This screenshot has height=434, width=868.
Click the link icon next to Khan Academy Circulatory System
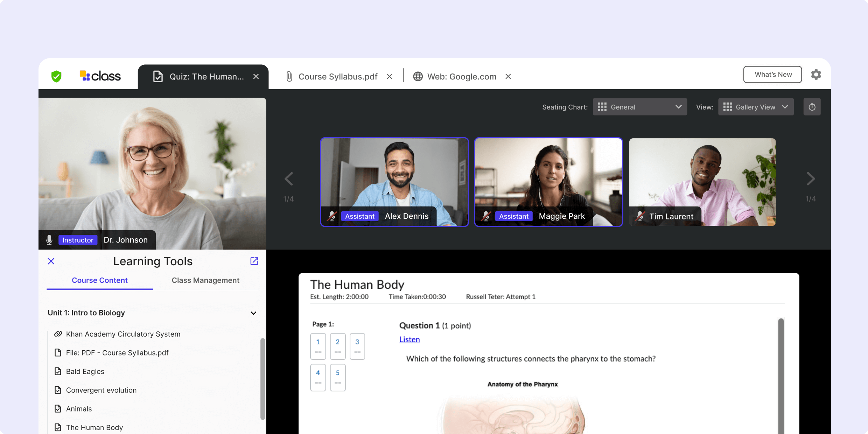(58, 334)
